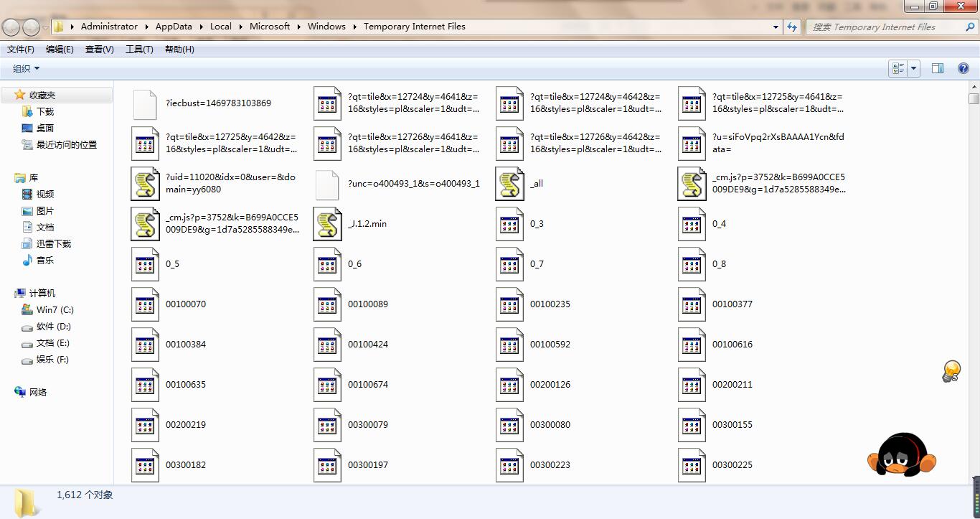
Task: Click AppData in the address breadcrumb
Action: (x=174, y=27)
